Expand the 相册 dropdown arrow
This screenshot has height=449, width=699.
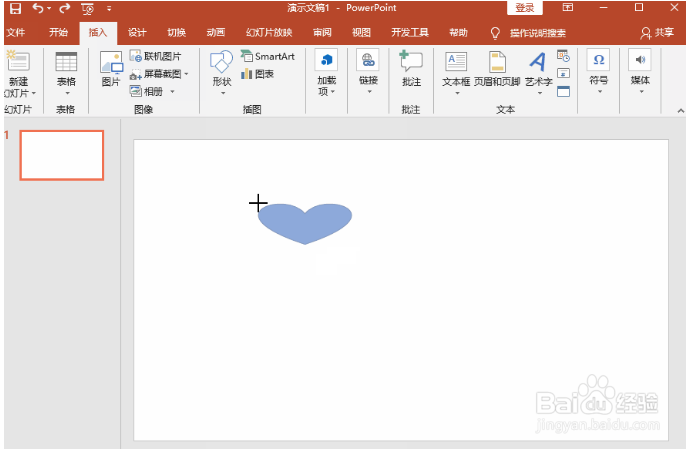[x=173, y=92]
